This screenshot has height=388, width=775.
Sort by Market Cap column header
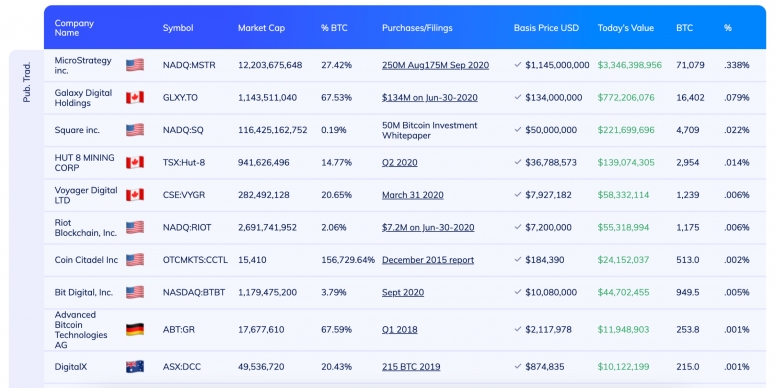261,28
